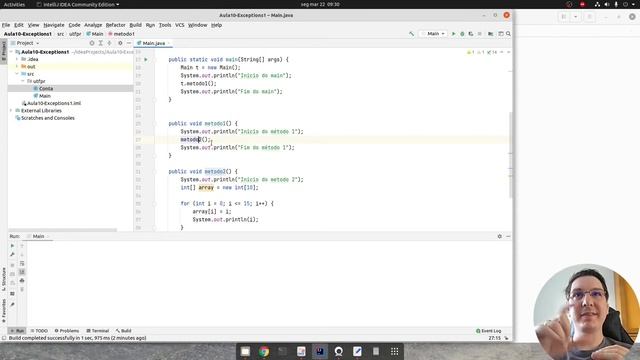Open the Refactor menu
This screenshot has height=360, width=640.
click(x=116, y=25)
